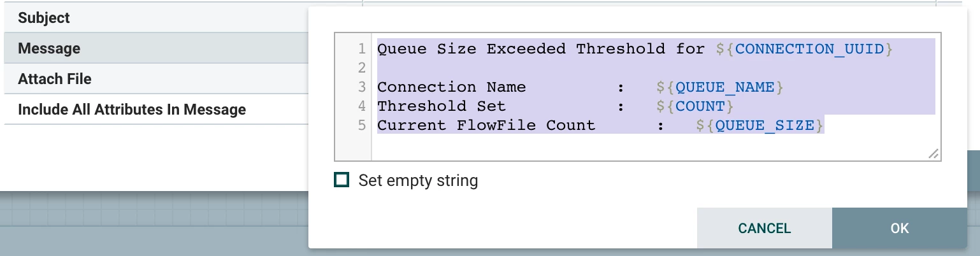This screenshot has height=256, width=980.
Task: Confirm the value with the OK button
Action: tap(899, 228)
